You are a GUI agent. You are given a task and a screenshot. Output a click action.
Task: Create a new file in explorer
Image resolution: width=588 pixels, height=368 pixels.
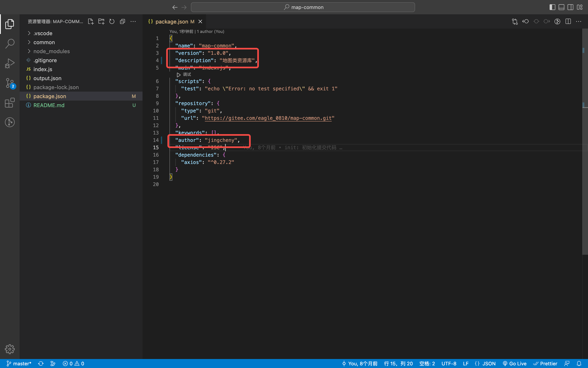point(91,21)
